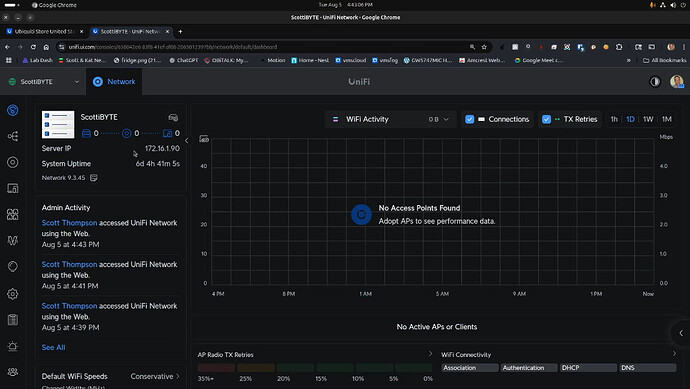The image size is (690, 389).
Task: Select the Network application tab
Action: point(114,82)
